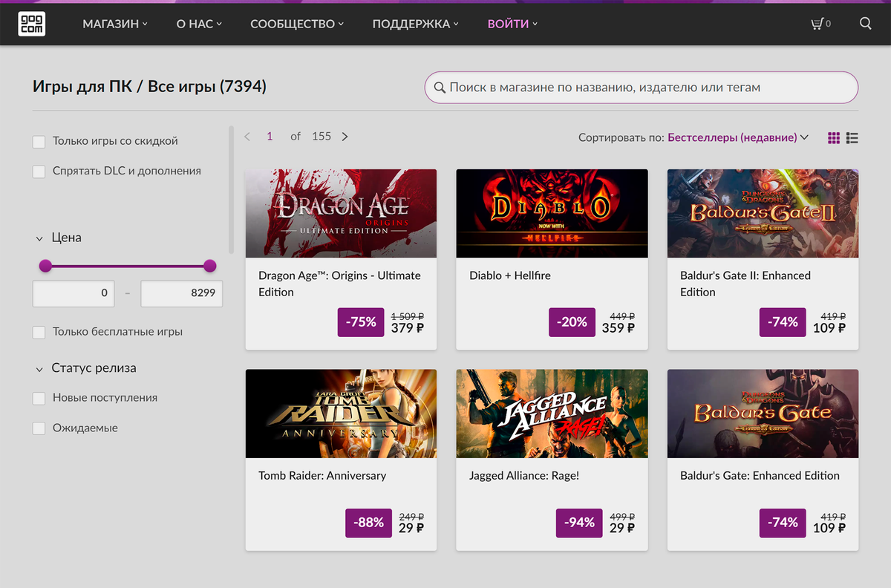Viewport: 891px width, 588px height.
Task: Open sort dropdown Бестселлеры (недавние)
Action: click(x=738, y=137)
